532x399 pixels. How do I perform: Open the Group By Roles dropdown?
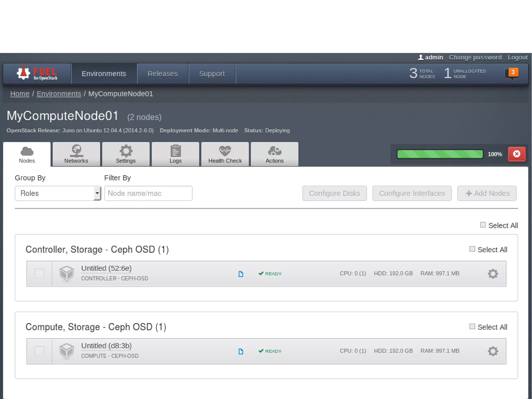[58, 193]
